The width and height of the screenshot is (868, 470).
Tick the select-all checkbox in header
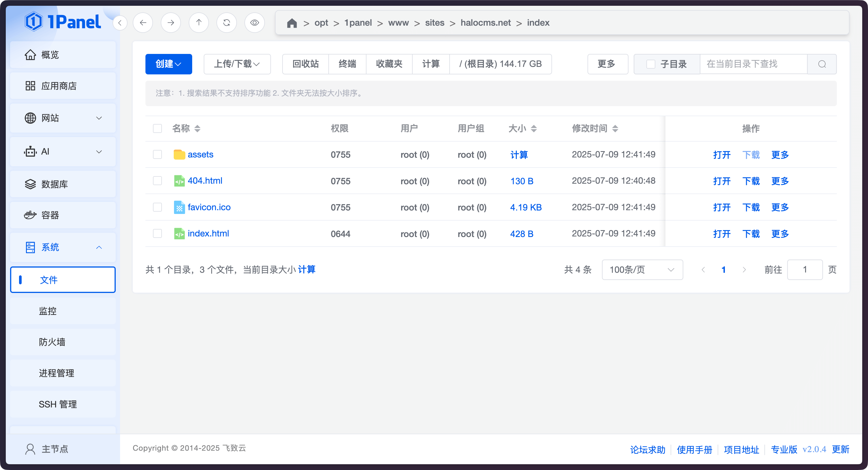click(x=157, y=128)
